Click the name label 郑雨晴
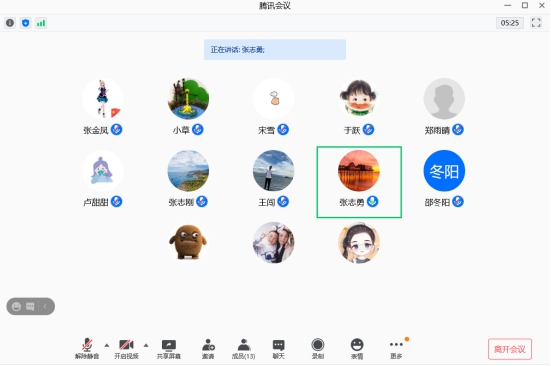Screen dimensions: 551x366 437,130
